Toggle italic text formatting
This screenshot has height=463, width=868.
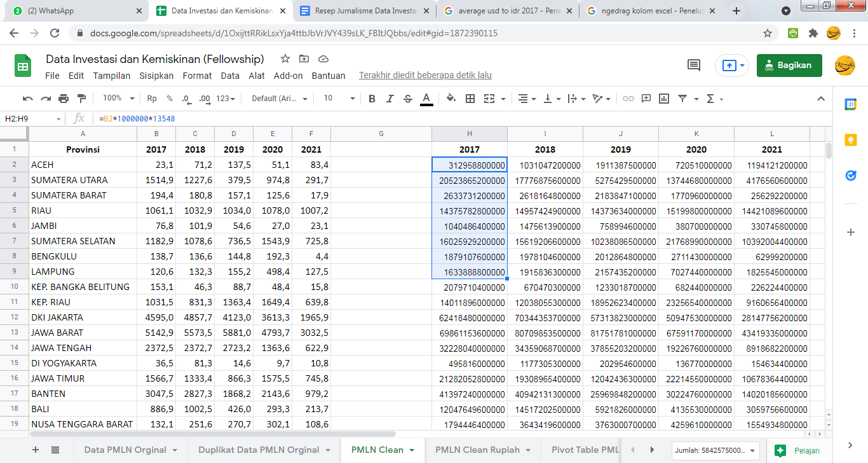pos(390,99)
